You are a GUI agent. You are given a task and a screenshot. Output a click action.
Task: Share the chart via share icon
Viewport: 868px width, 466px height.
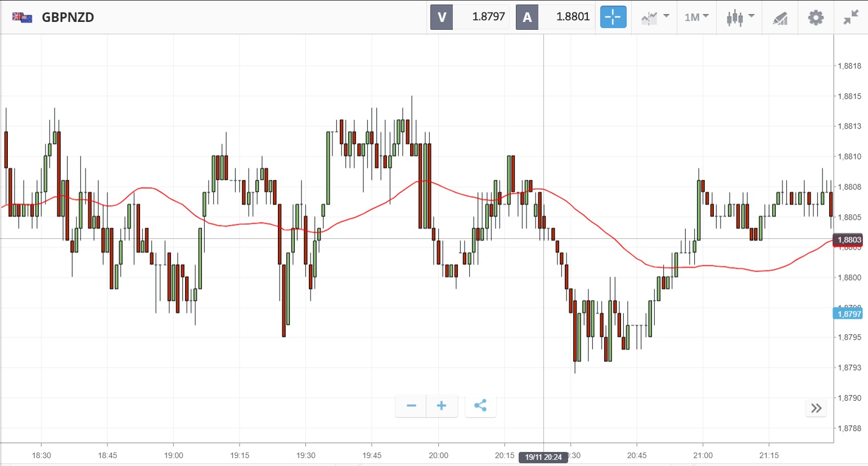(480, 406)
